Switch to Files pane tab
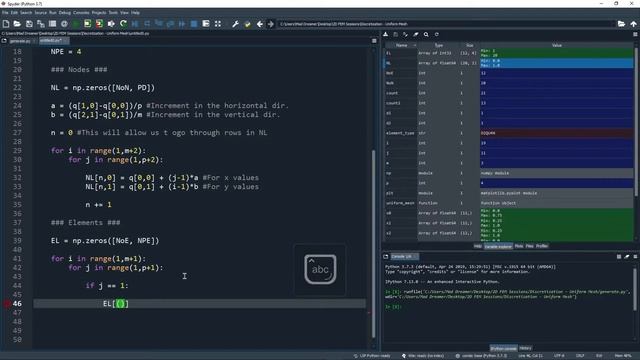 (529, 246)
